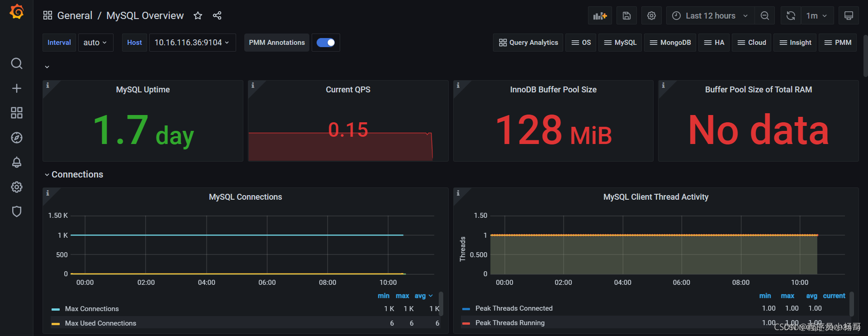Open the Dashboards grid icon in the sidebar
868x336 pixels.
(x=17, y=113)
